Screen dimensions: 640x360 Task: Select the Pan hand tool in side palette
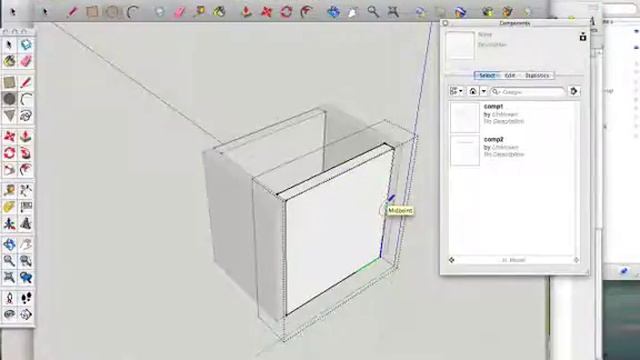pos(26,244)
